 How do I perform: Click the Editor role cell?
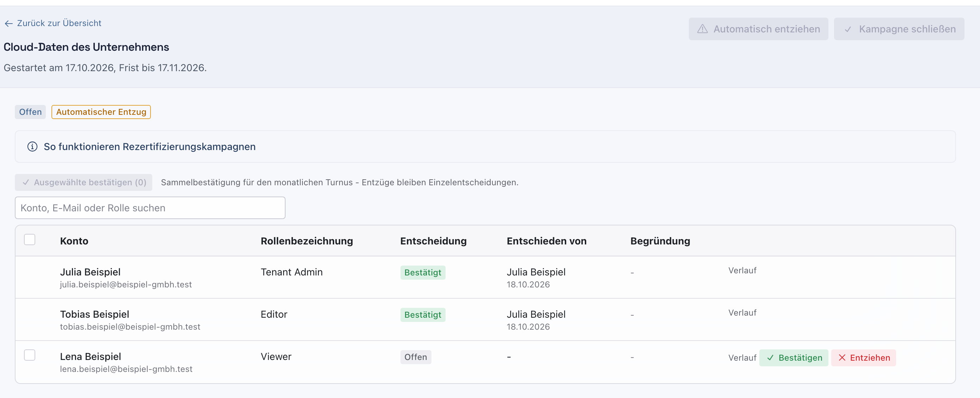[274, 315]
